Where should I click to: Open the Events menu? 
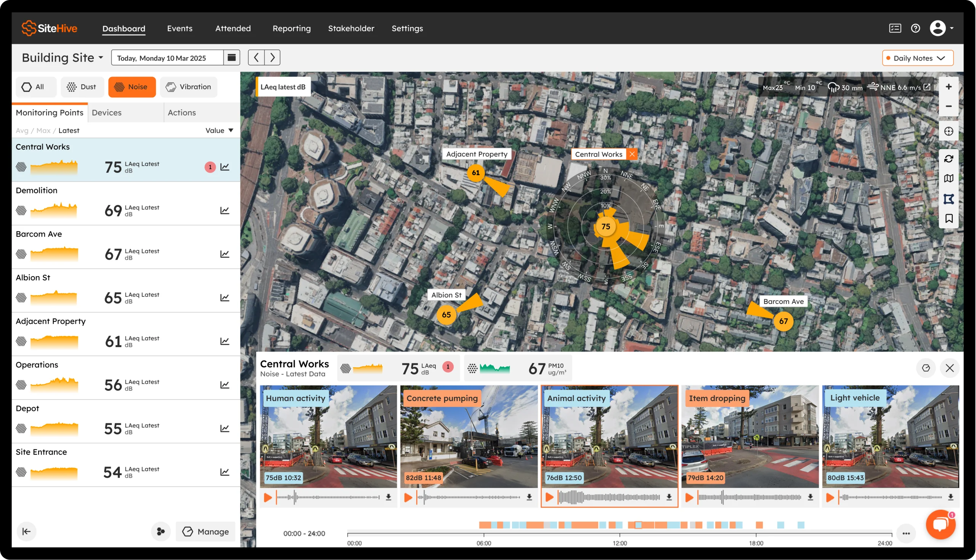pyautogui.click(x=180, y=29)
